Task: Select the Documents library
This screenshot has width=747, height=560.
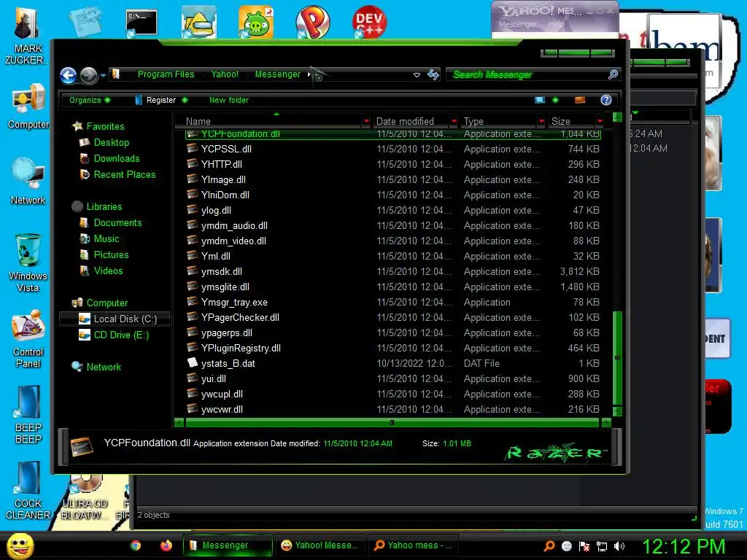Action: pyautogui.click(x=117, y=223)
